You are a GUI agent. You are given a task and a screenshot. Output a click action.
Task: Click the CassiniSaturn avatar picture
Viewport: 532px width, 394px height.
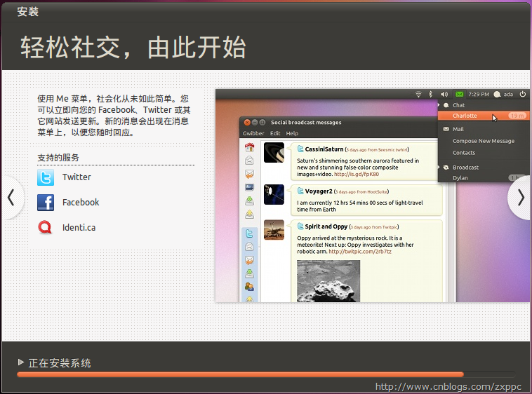274,154
